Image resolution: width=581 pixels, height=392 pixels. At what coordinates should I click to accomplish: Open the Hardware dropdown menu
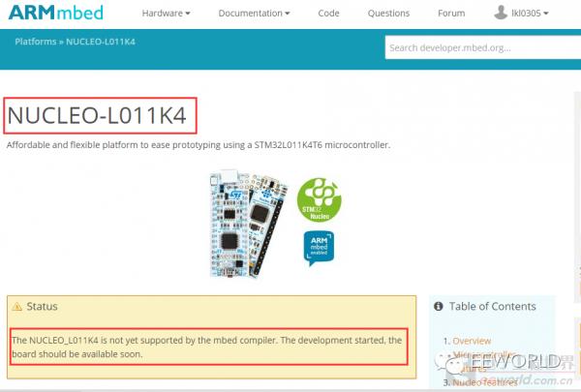tap(166, 13)
